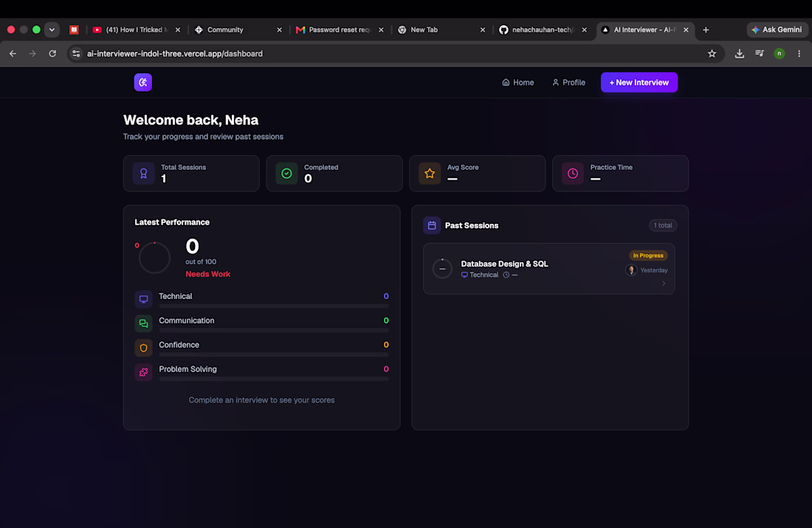
Task: Open the media control icon in toolbar
Action: pos(759,53)
